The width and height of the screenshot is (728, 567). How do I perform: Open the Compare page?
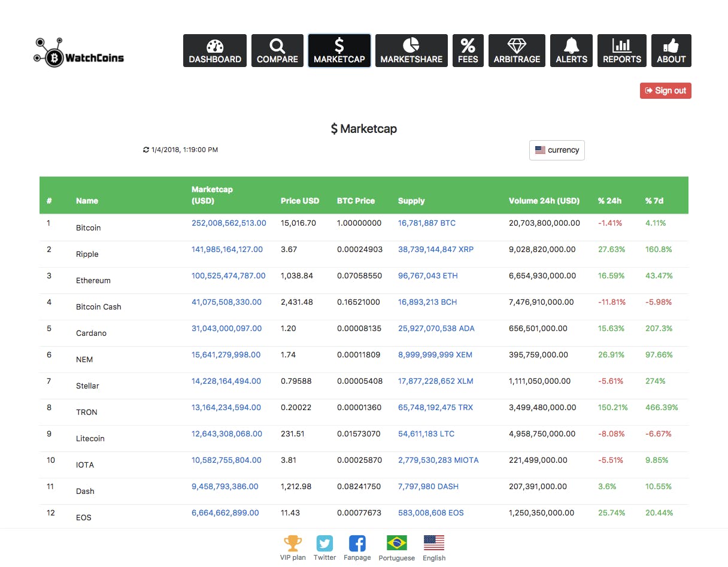(277, 50)
